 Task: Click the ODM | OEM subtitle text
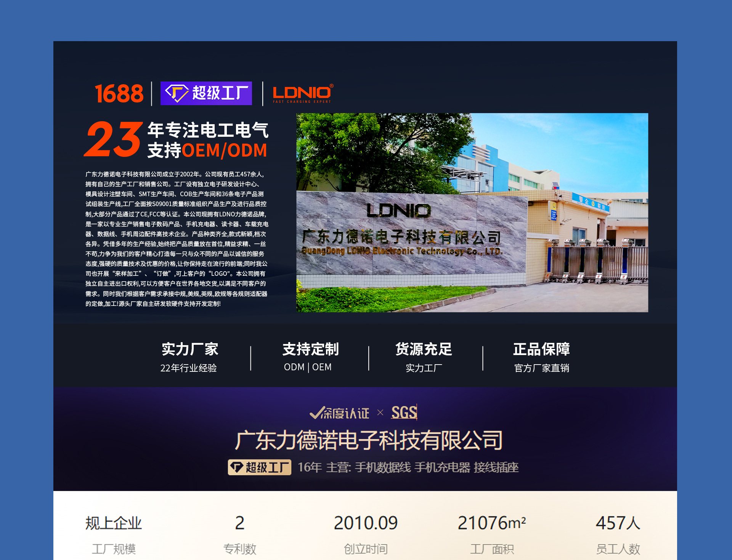pos(308,367)
